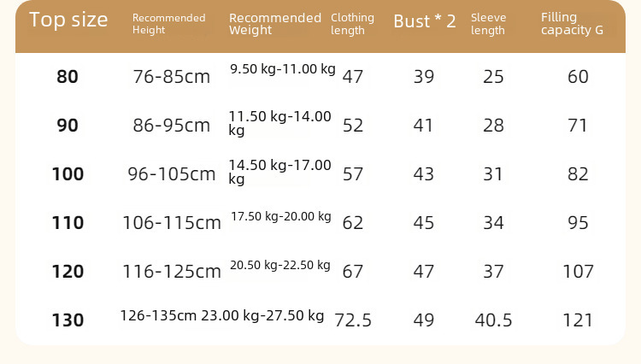Select the "Sleeve length" header
Viewport: 641px width, 364px height.
click(488, 24)
